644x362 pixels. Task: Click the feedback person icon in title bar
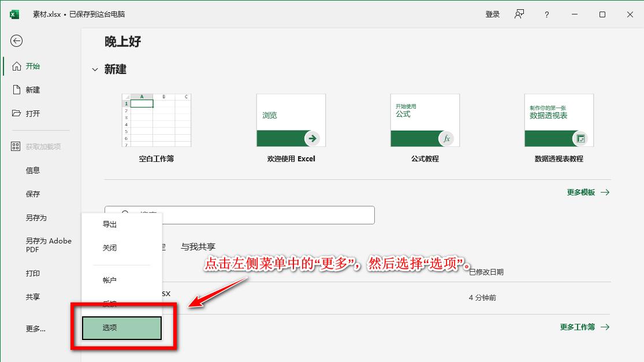519,14
